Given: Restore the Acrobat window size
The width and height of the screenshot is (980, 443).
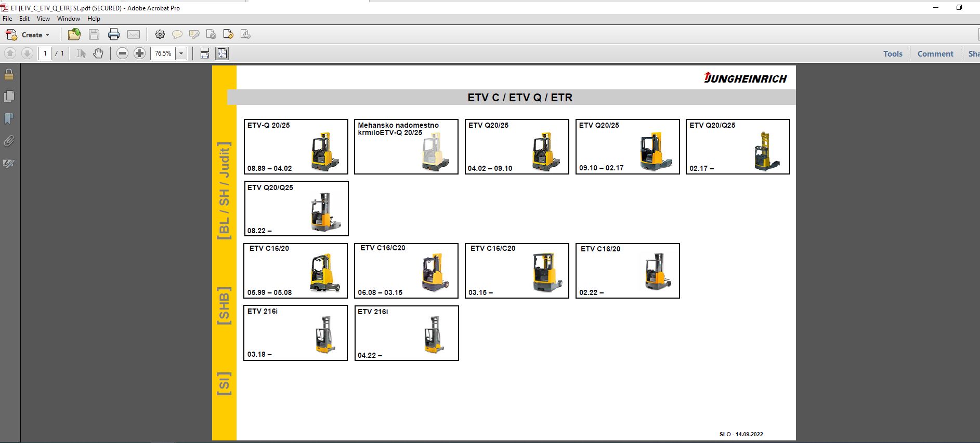Looking at the screenshot, I should click(959, 7).
